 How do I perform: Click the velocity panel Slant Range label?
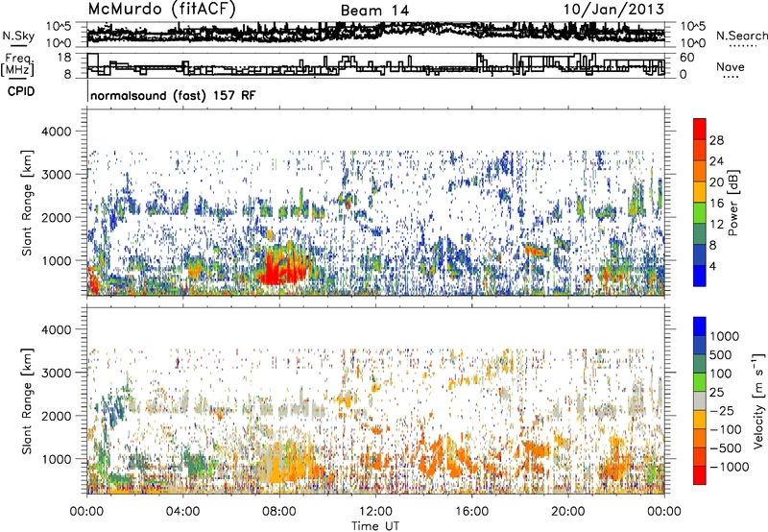27,400
